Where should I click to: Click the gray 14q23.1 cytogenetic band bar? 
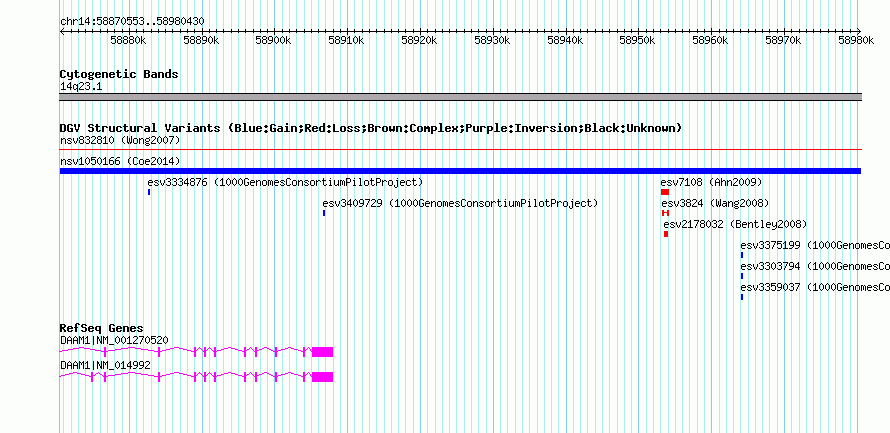(461, 97)
